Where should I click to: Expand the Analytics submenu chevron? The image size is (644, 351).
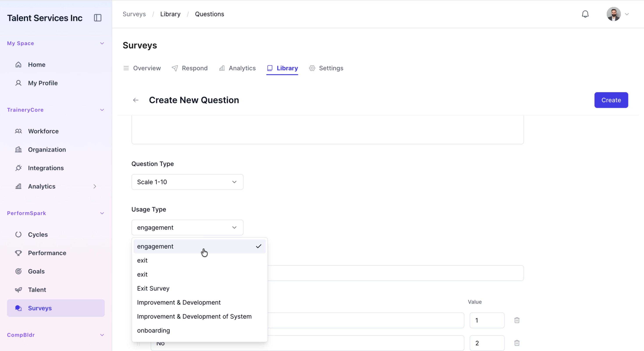tap(95, 186)
